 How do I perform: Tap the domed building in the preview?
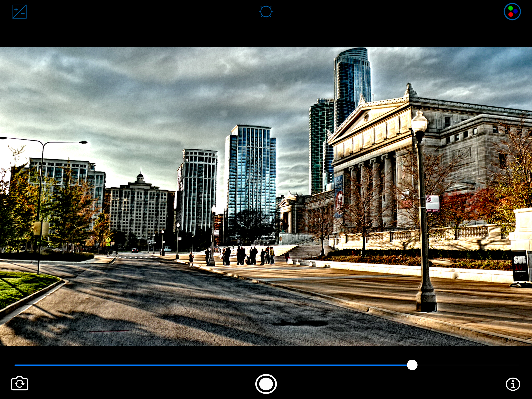[140, 207]
